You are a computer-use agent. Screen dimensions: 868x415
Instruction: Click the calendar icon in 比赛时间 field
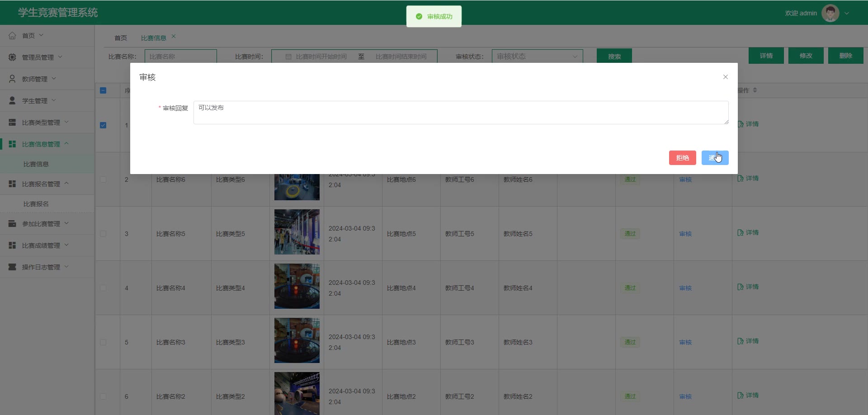tap(288, 57)
